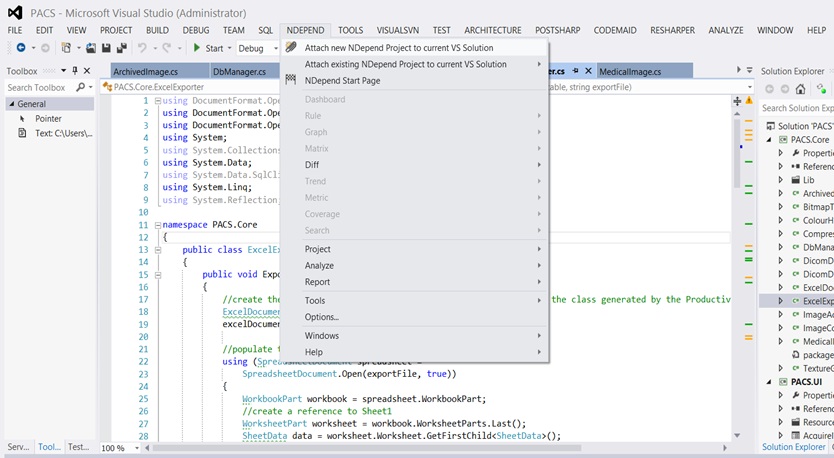
Task: Open the Toolbox window options dropdown arrow
Action: (63, 70)
